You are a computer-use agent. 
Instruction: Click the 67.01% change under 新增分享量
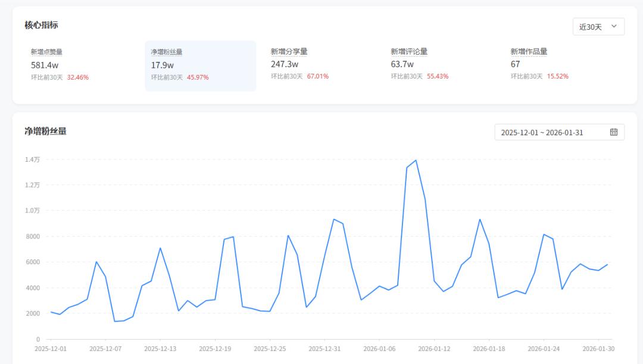(x=317, y=77)
